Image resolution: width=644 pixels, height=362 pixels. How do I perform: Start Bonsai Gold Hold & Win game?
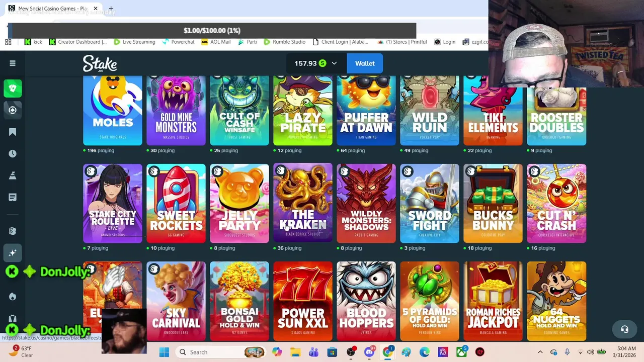pyautogui.click(x=239, y=301)
